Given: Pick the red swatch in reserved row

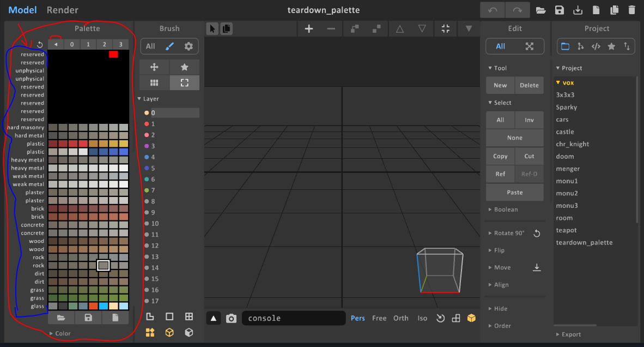Looking at the screenshot, I should tap(113, 54).
